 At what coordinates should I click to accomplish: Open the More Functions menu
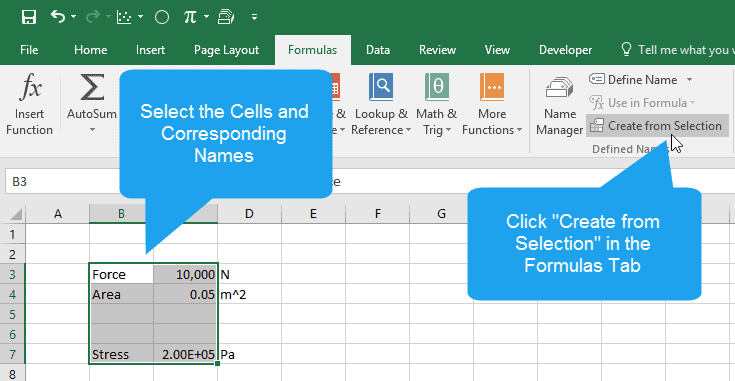click(x=492, y=105)
